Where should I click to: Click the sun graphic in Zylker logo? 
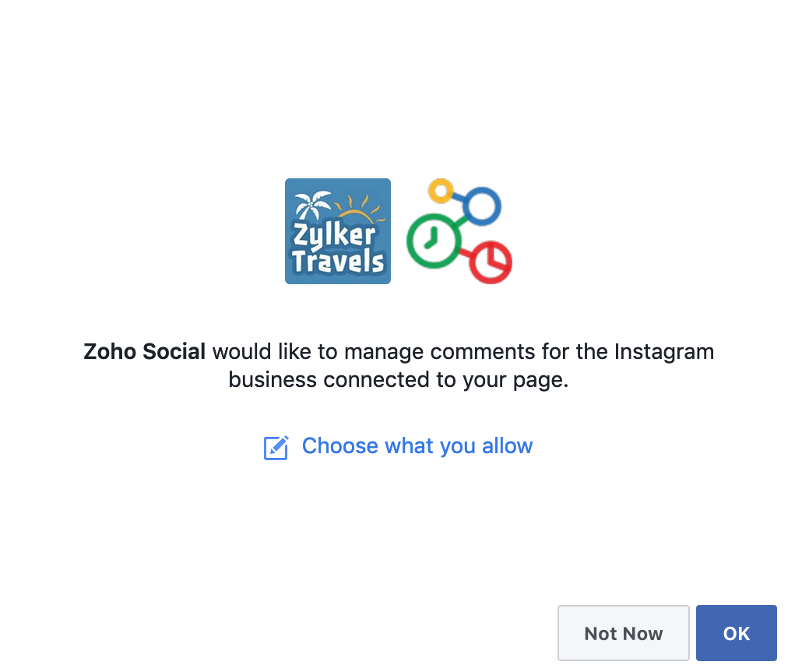358,209
